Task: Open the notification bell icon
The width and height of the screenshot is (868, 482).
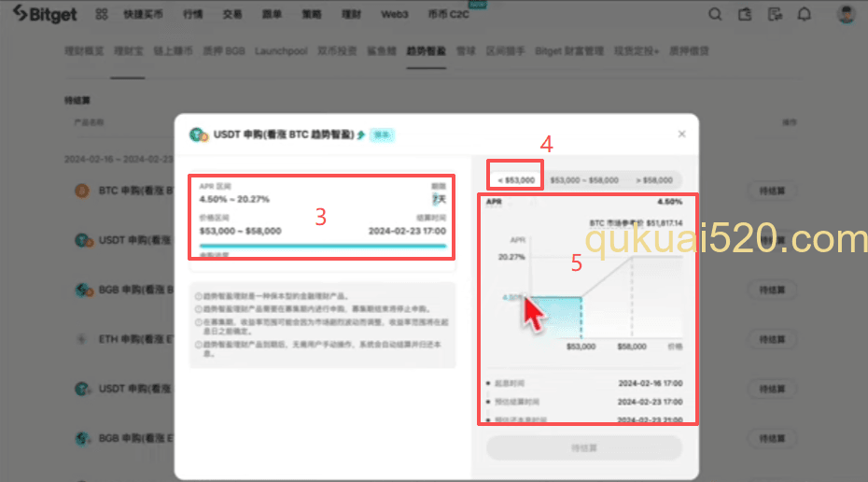Action: [x=804, y=14]
